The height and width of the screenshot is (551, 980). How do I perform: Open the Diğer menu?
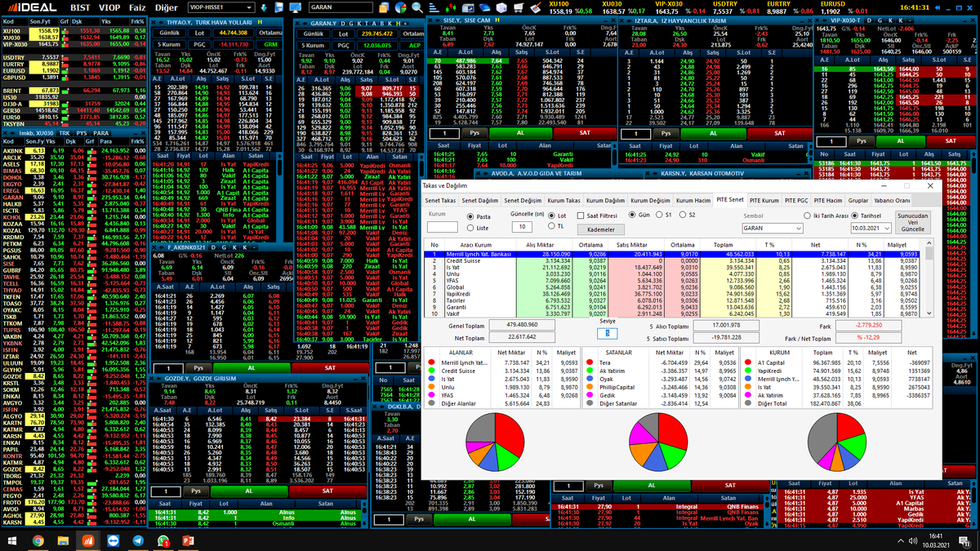pyautogui.click(x=168, y=7)
